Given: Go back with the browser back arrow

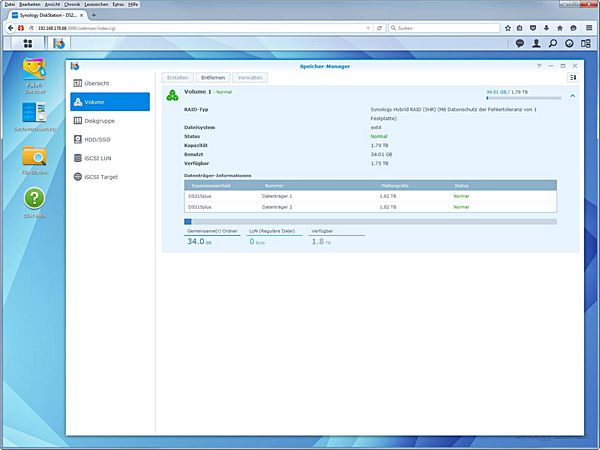Looking at the screenshot, I should 11,28.
